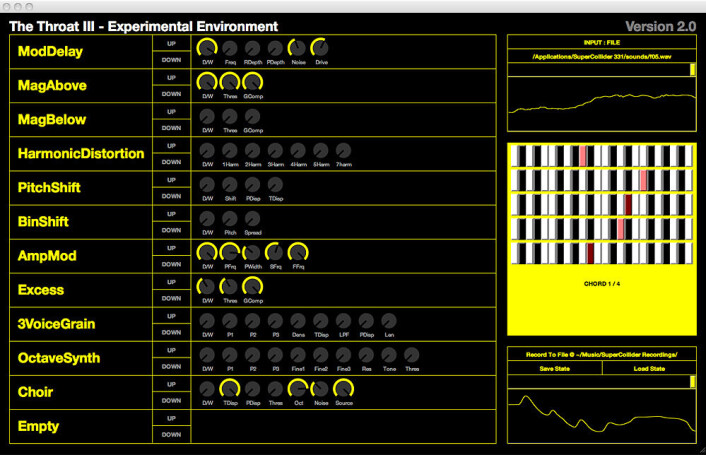Click the HarmonicDistortion 7harm knob
This screenshot has width=706, height=455.
[x=343, y=151]
